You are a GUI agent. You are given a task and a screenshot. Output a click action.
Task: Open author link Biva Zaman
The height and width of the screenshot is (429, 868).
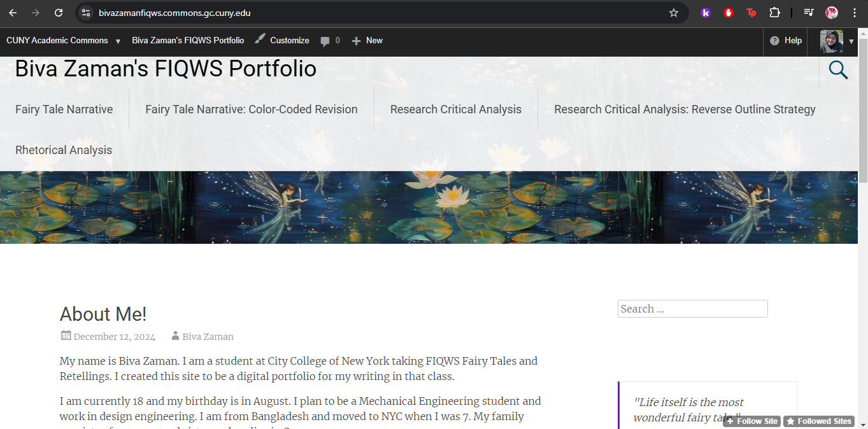[208, 337]
